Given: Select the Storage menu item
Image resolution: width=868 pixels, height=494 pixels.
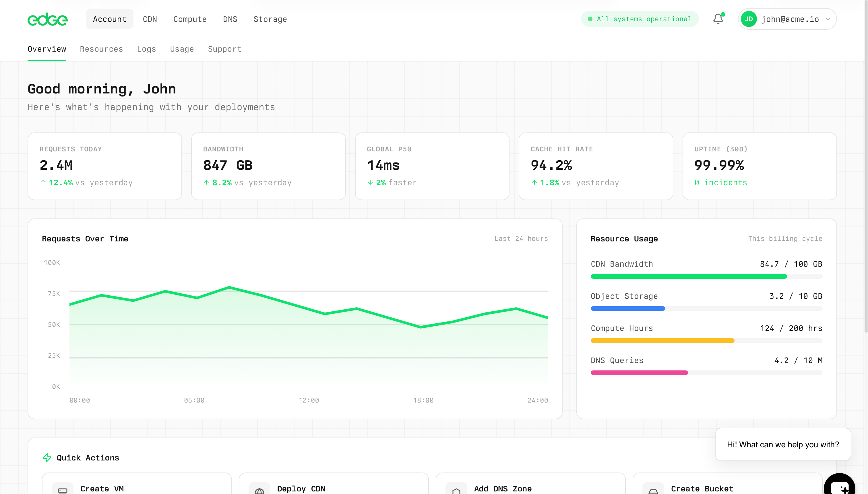Looking at the screenshot, I should coord(270,19).
